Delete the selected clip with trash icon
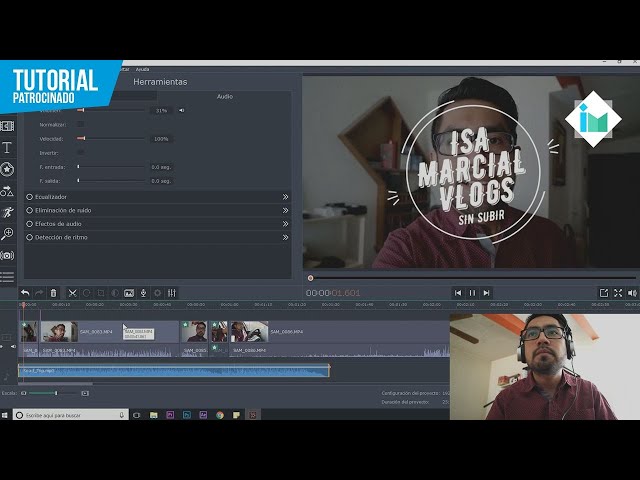Screen dimensions: 640x480 [x=53, y=293]
